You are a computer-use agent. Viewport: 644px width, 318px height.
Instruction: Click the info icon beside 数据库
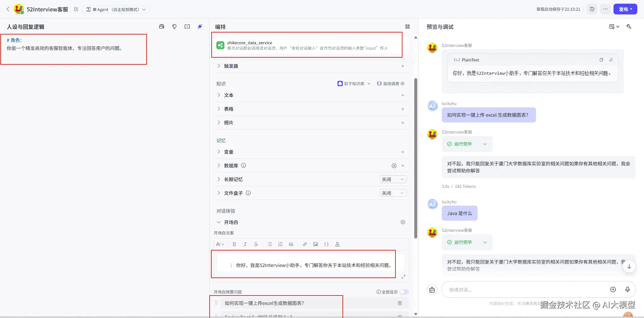point(244,165)
